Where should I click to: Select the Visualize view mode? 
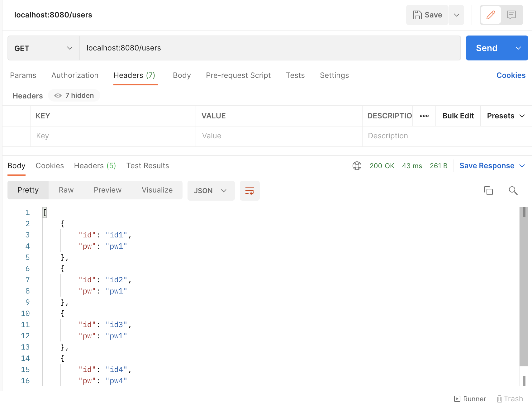pyautogui.click(x=157, y=190)
